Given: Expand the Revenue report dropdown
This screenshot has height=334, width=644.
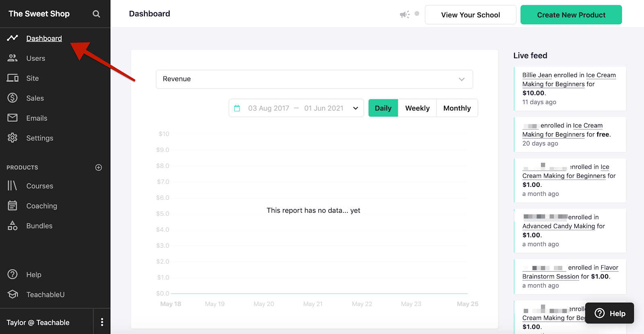Looking at the screenshot, I should [x=314, y=79].
